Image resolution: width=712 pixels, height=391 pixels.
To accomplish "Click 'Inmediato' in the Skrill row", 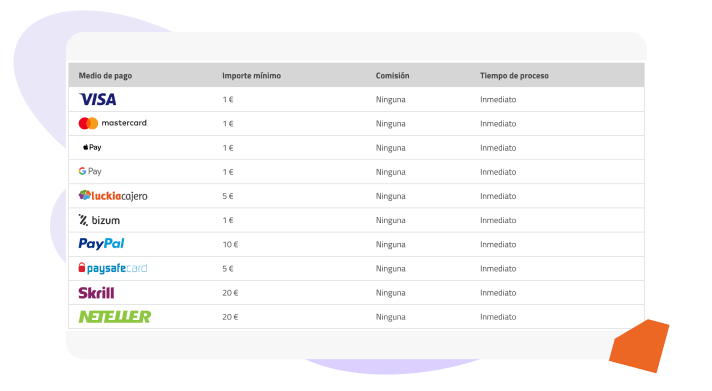I will (498, 293).
